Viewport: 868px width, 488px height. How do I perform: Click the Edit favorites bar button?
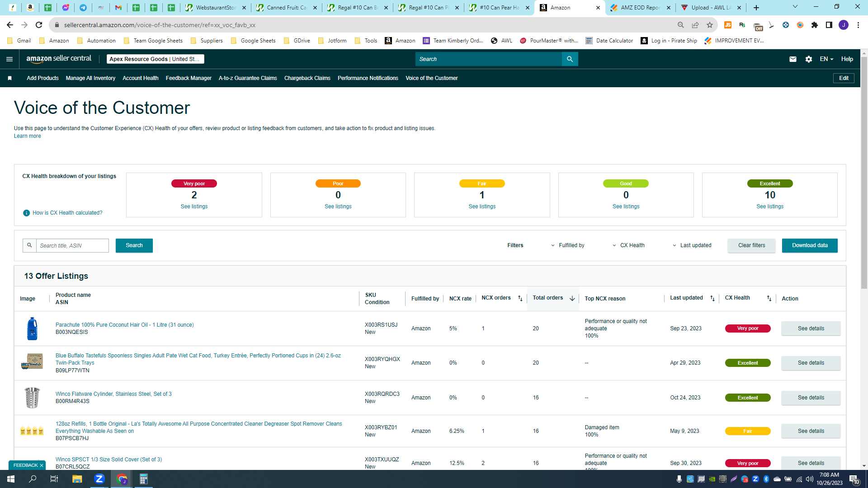844,78
